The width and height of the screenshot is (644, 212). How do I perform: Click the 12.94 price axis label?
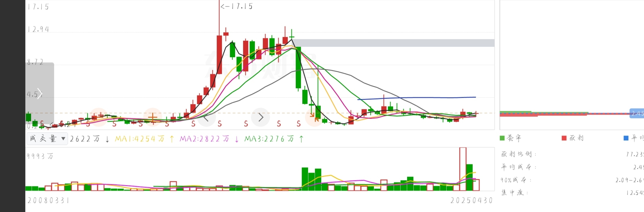click(38, 29)
